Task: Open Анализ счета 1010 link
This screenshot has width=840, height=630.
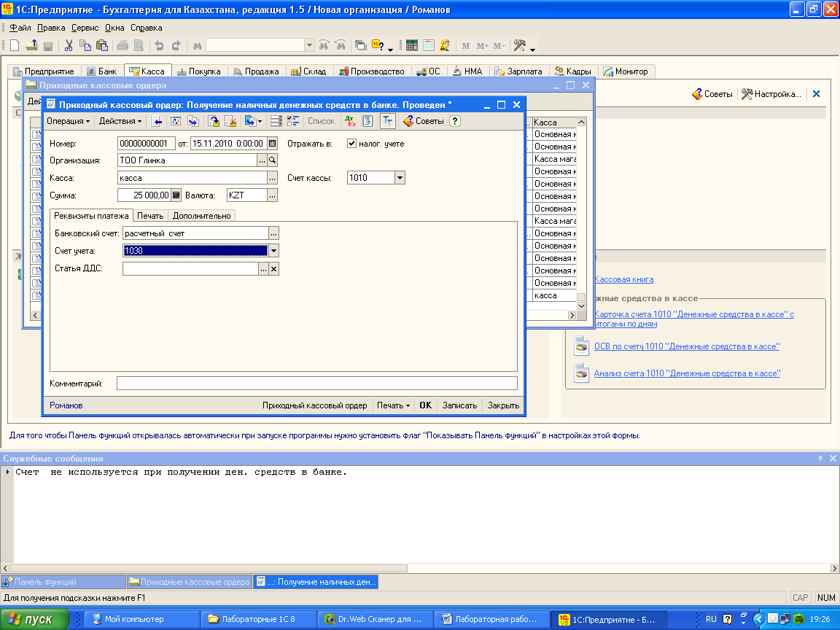Action: tap(688, 373)
